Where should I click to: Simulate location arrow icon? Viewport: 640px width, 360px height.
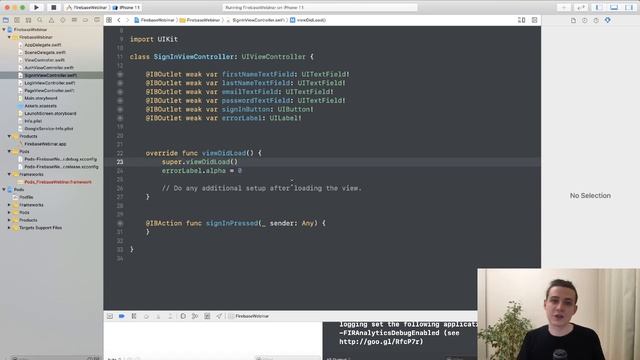point(219,316)
